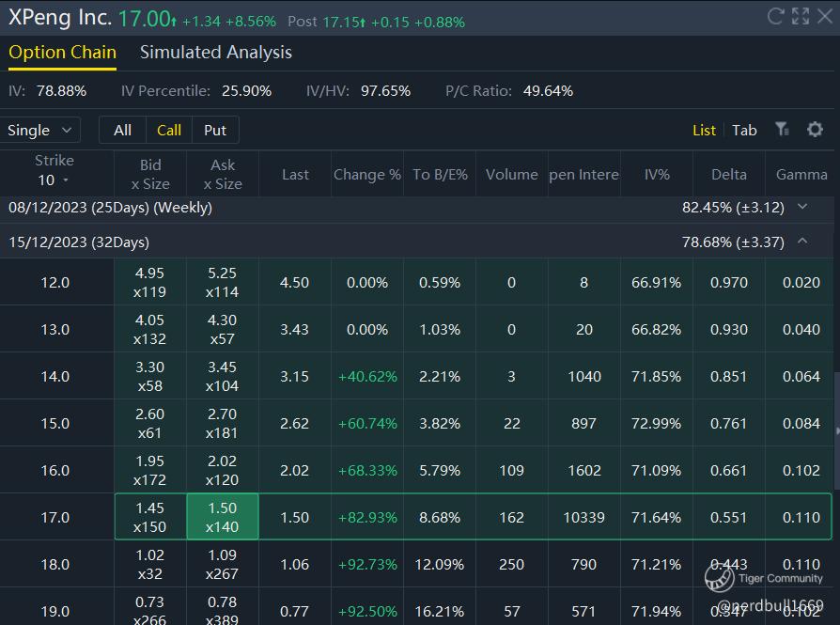
Task: Switch to List view
Action: (704, 131)
